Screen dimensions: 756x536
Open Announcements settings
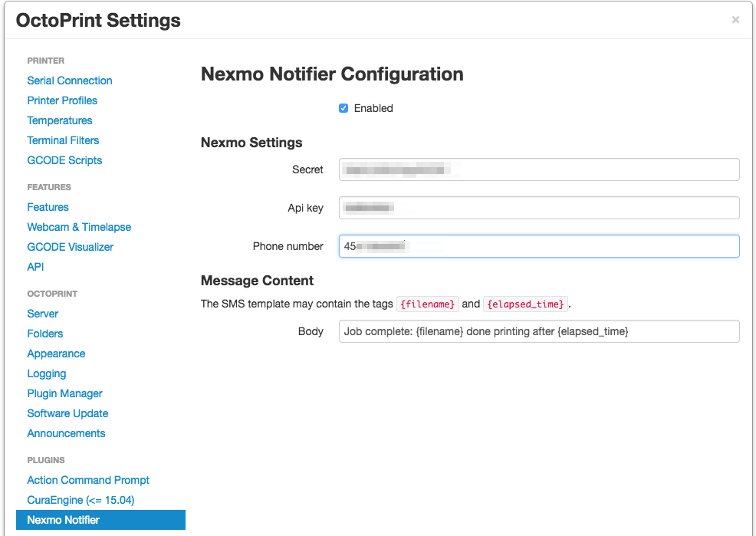66,433
